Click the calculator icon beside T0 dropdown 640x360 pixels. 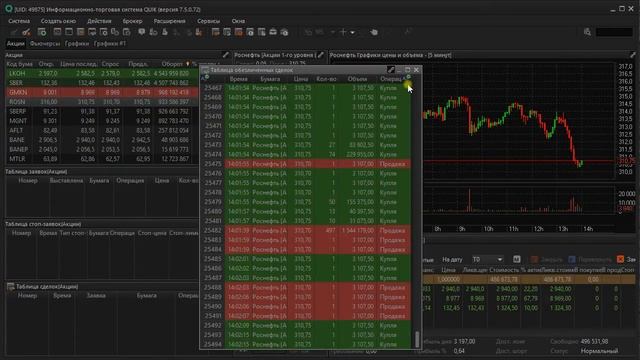pyautogui.click(x=516, y=259)
